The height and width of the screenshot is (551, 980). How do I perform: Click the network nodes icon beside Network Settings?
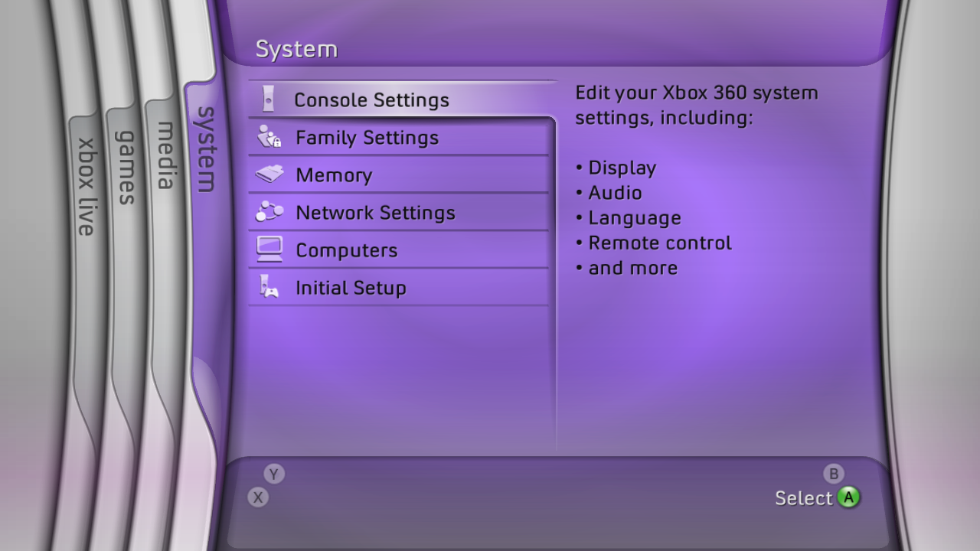pos(269,212)
